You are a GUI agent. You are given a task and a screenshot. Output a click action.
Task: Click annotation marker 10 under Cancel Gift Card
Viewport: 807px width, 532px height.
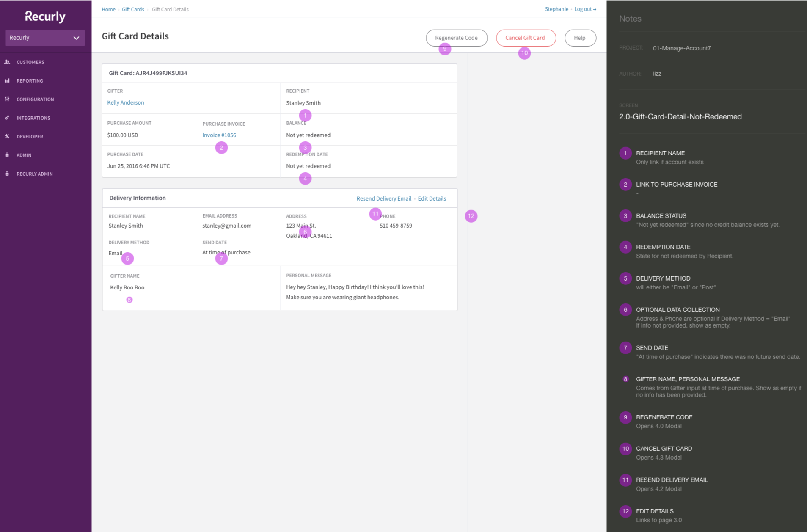[524, 53]
